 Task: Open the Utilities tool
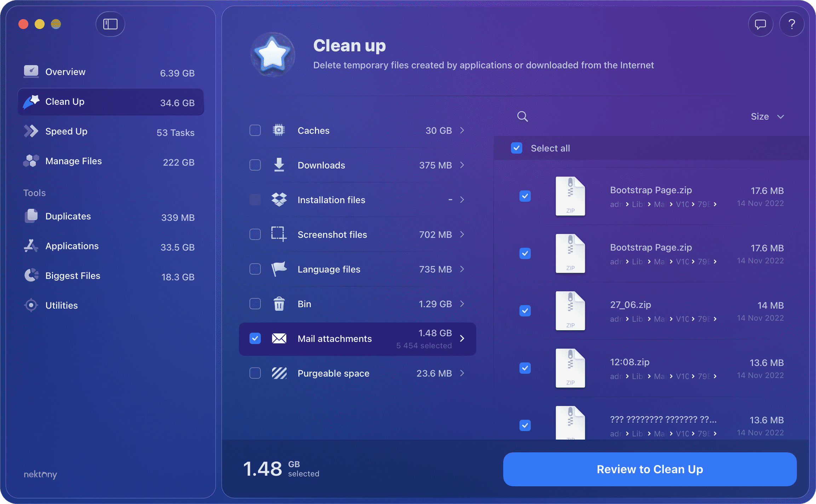(x=62, y=305)
